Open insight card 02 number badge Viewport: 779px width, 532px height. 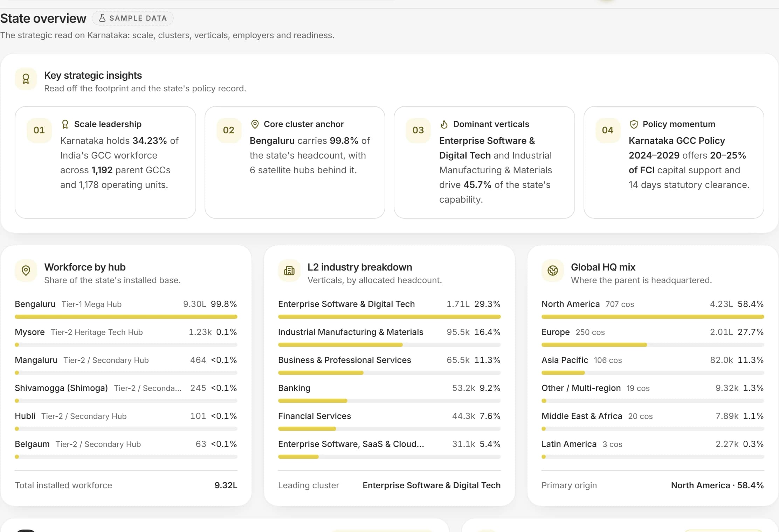[x=229, y=130]
